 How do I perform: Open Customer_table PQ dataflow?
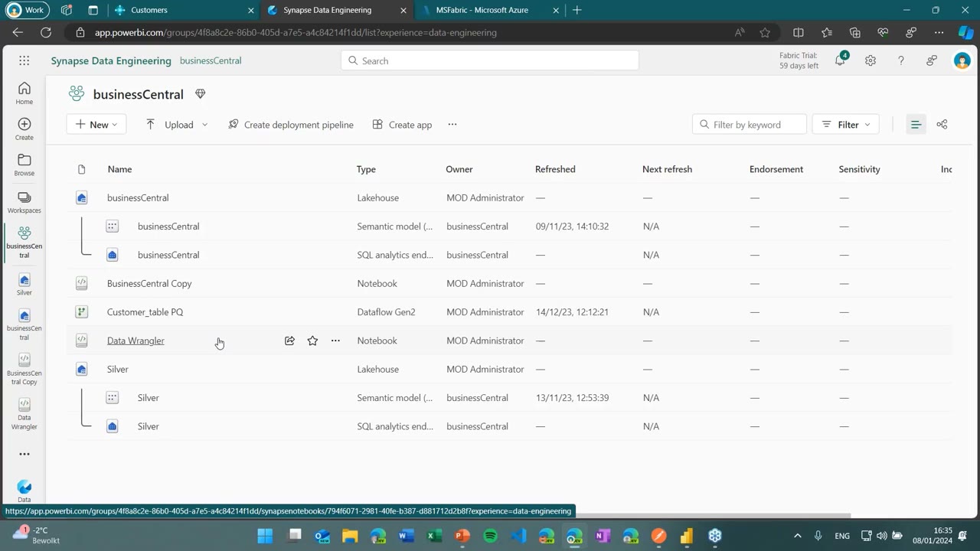click(145, 311)
